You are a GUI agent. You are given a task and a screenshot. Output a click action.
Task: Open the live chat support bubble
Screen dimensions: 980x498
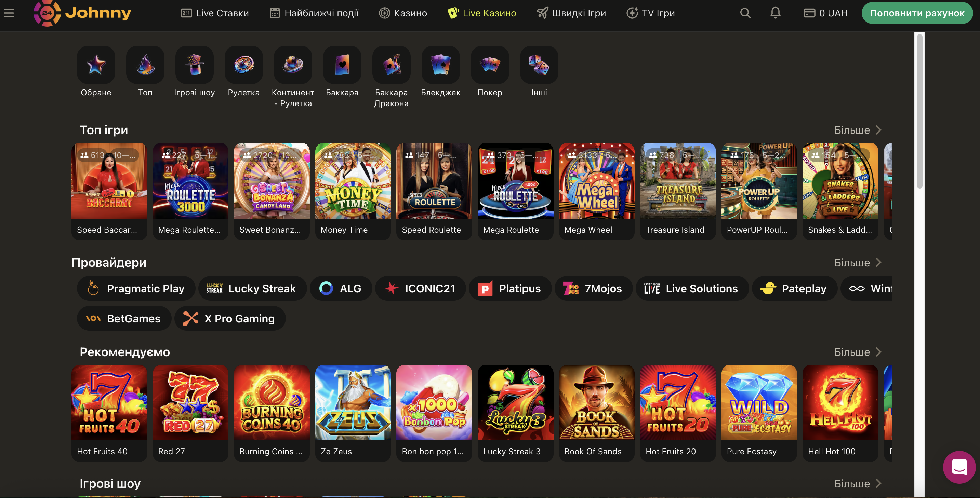(959, 467)
